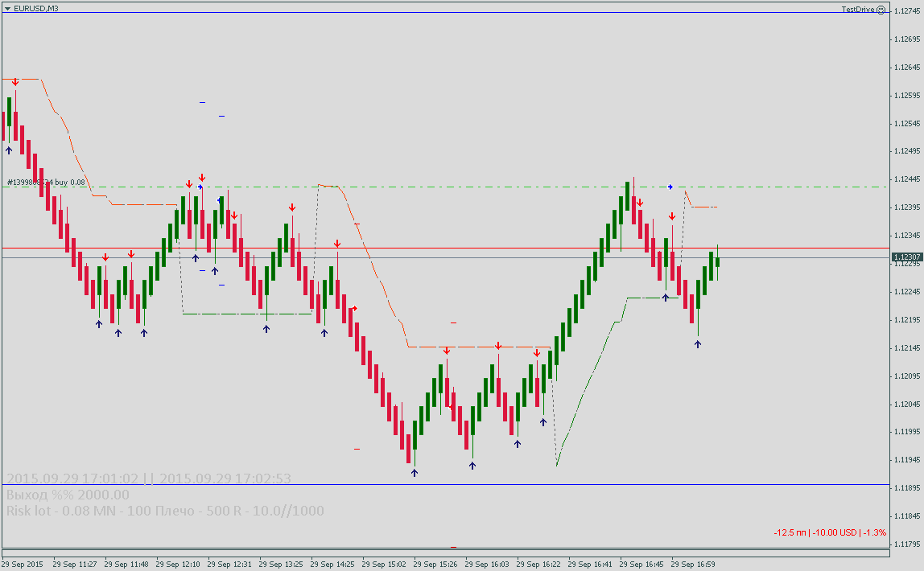
Task: Click the red down arrow above first candle
Action: coord(15,82)
